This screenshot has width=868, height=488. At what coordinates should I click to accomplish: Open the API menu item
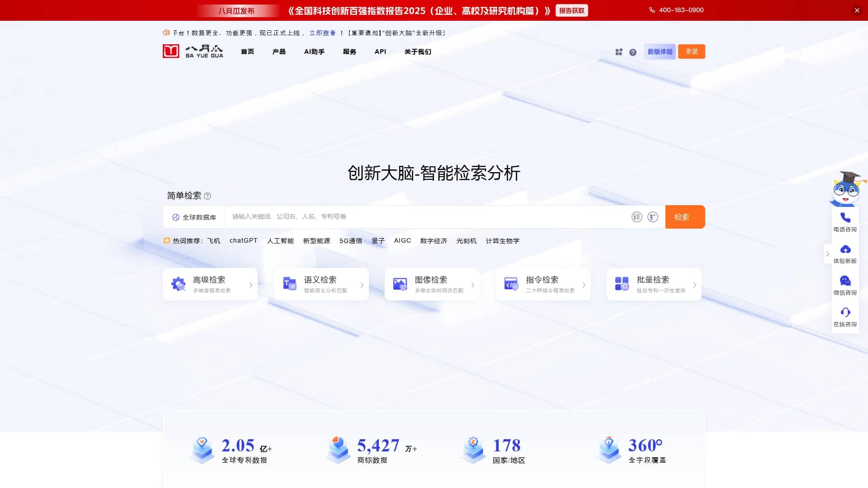coord(380,52)
